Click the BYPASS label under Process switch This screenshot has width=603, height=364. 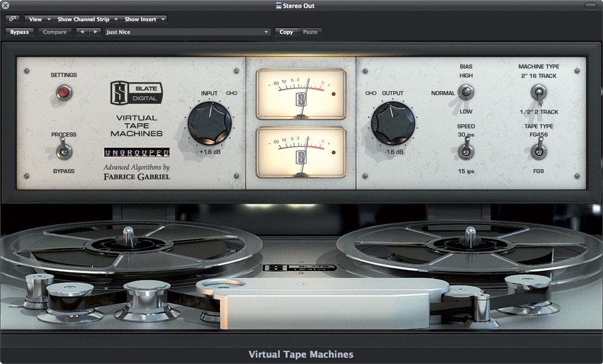pos(64,171)
